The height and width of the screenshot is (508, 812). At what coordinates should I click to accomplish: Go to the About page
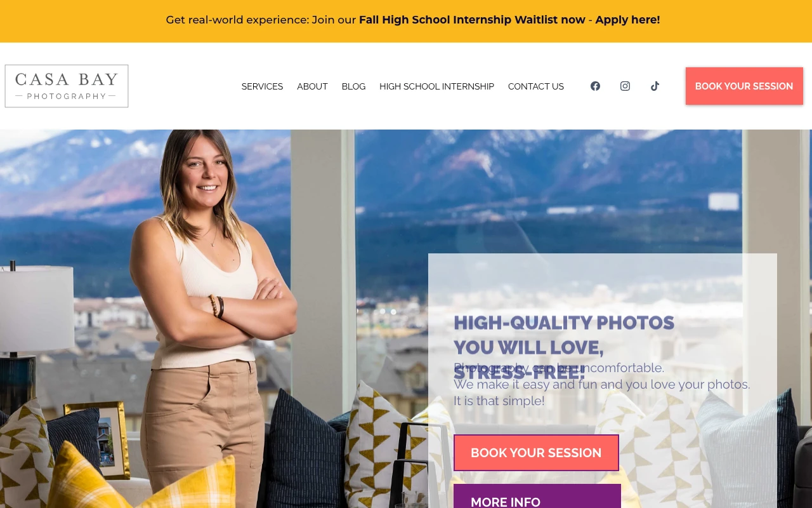click(312, 86)
